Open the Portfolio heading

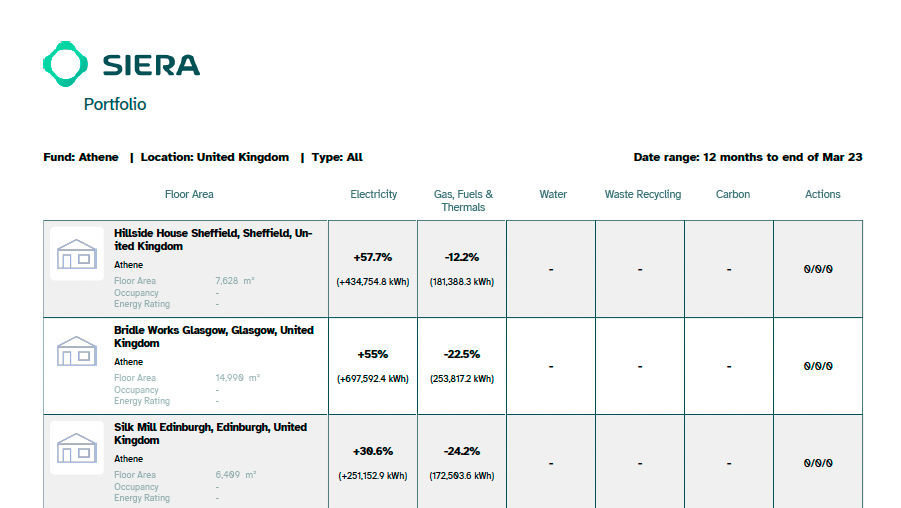pos(115,104)
